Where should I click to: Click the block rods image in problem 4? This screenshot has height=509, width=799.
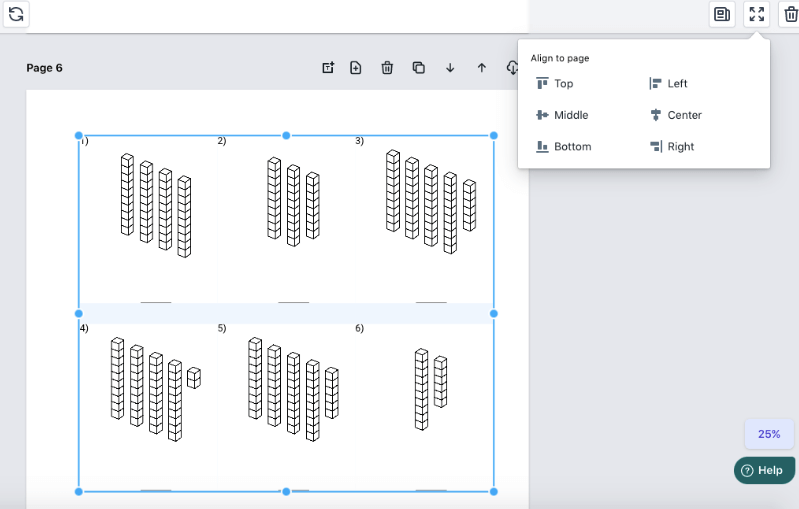(x=156, y=389)
